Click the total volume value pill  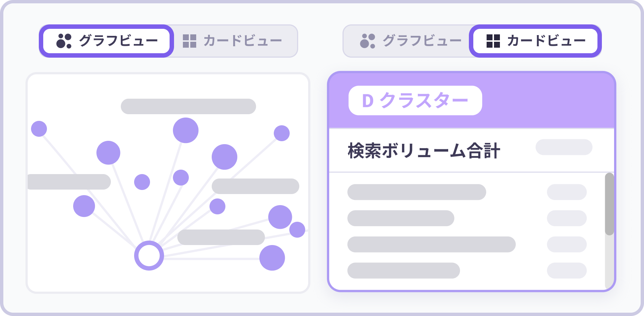click(564, 147)
